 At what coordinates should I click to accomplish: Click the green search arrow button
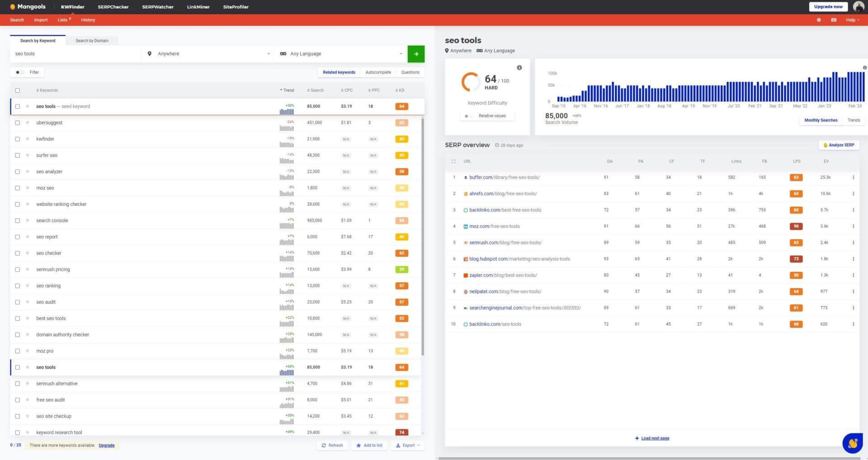coord(415,54)
